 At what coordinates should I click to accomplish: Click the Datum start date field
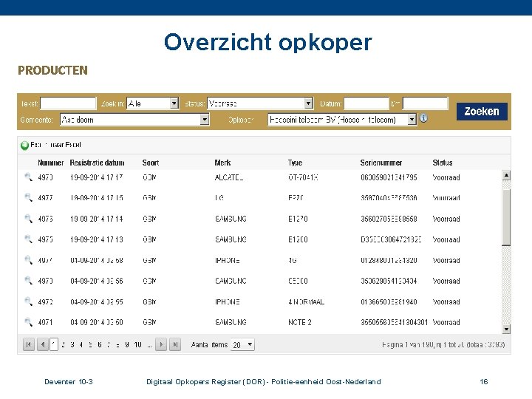[366, 103]
